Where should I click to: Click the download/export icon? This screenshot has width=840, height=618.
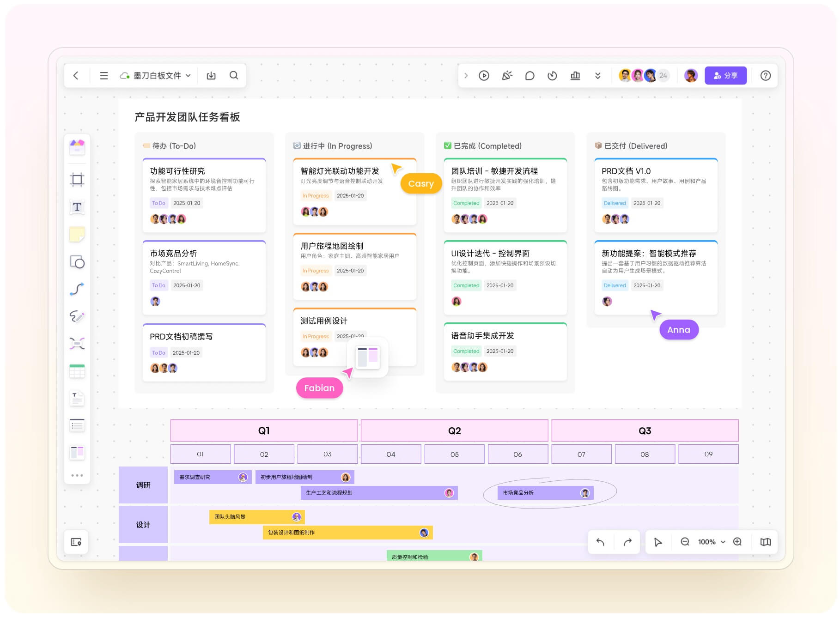[211, 75]
